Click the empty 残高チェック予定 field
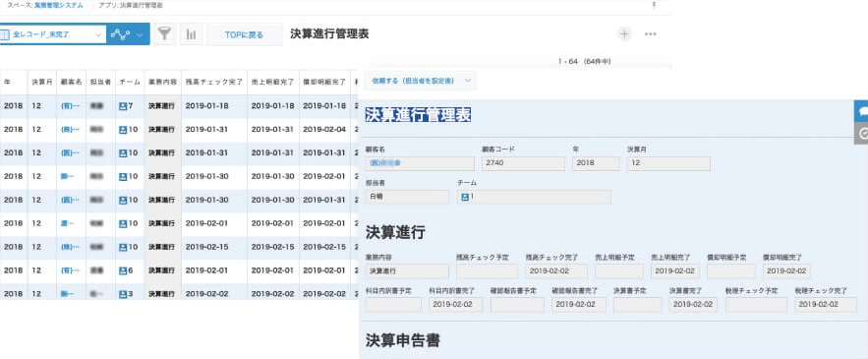The height and width of the screenshot is (359, 868). point(487,270)
